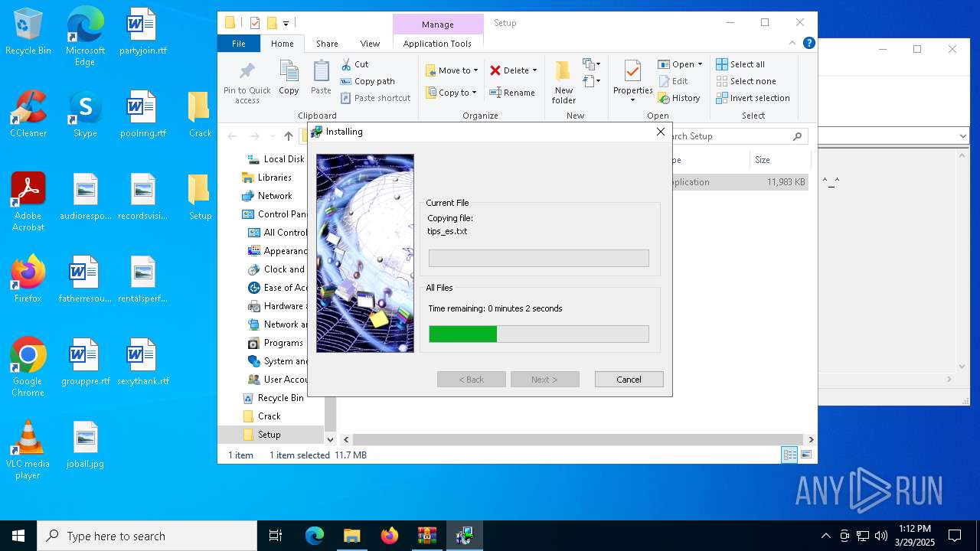Click the Windows Start button
Screen dimensions: 980x551
point(18,536)
